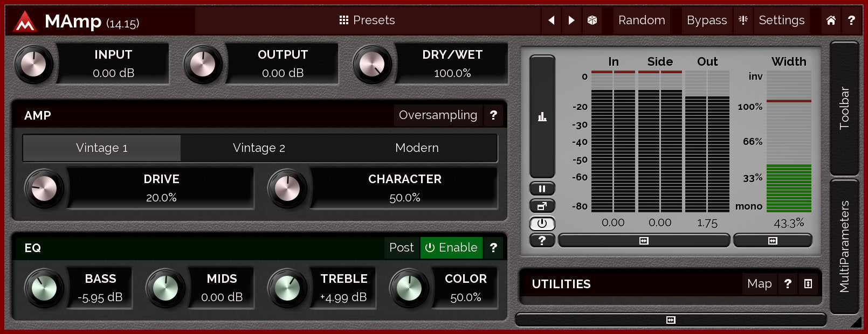Viewport: 868px width, 334px height.
Task: Click the A/B compare icon beside Settings
Action: (x=743, y=20)
